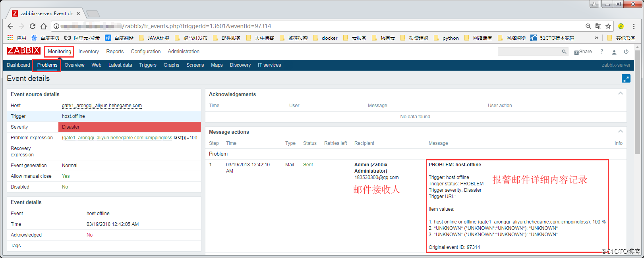
Task: Click the browser forward arrow
Action: [21, 26]
